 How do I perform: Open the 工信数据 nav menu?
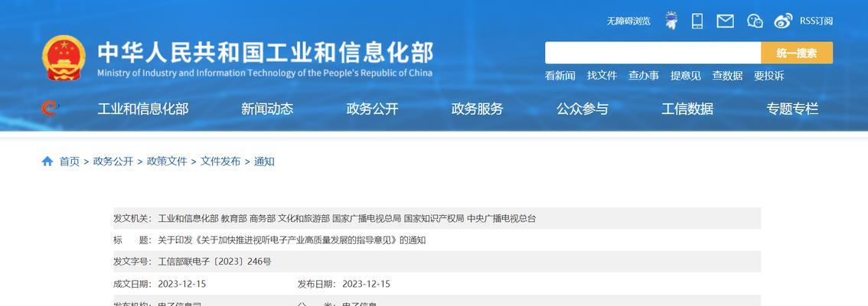687,109
